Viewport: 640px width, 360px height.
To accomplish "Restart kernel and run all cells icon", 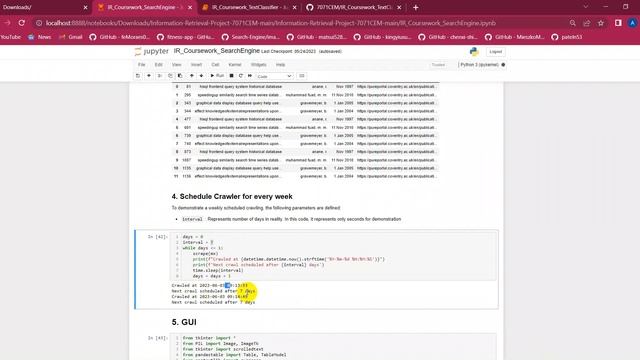I will 250,76.
